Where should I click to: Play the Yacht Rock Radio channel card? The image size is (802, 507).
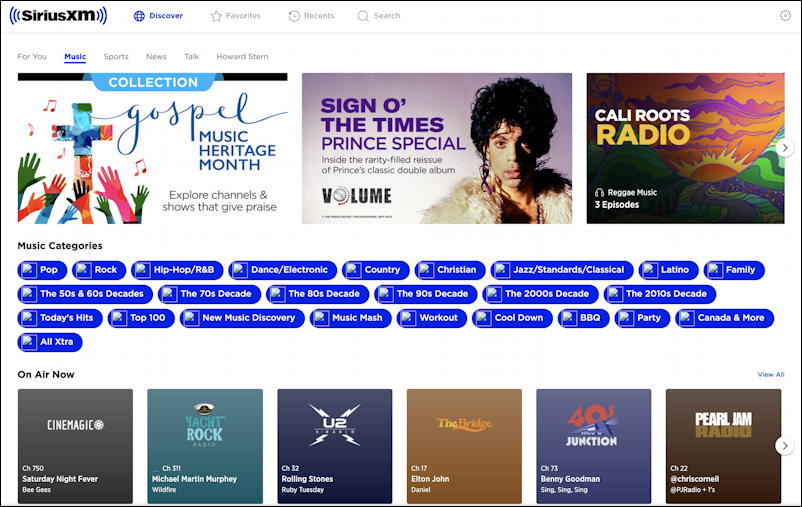click(205, 446)
